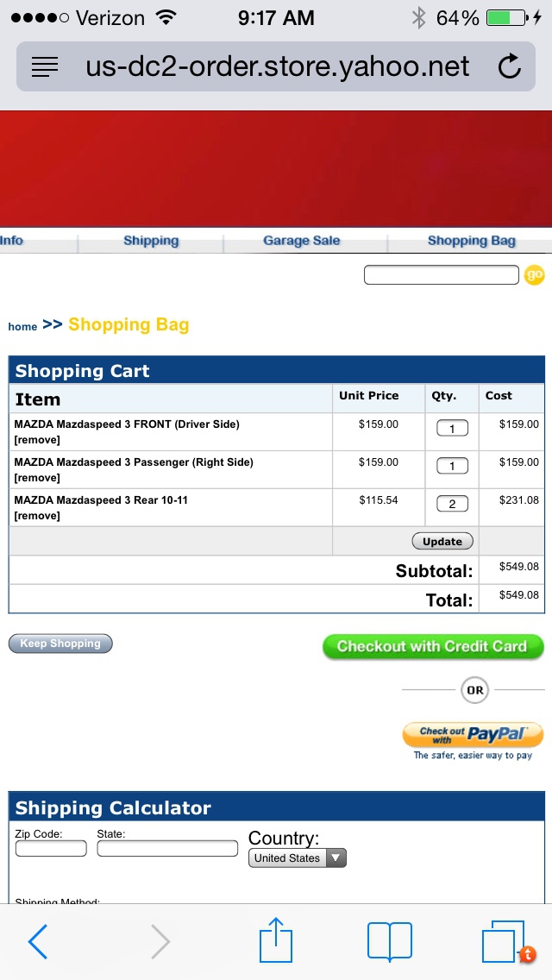
Task: Focus the Zip Code input field
Action: click(51, 849)
